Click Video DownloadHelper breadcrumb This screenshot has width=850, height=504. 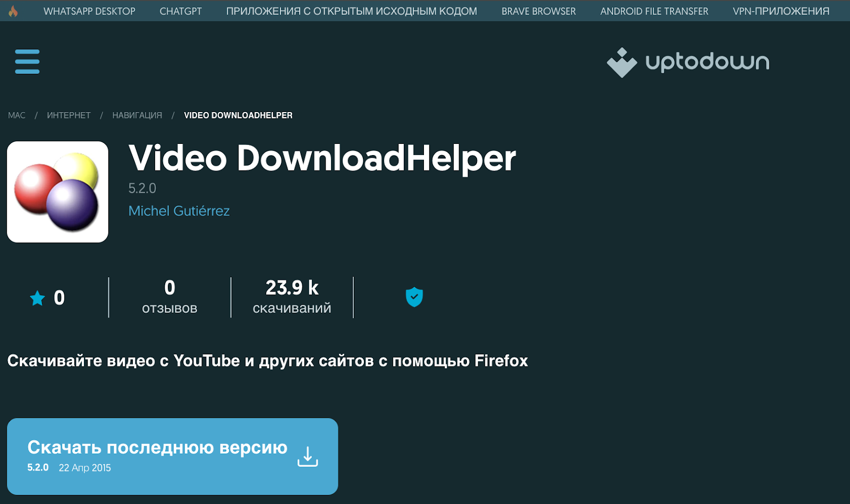click(x=238, y=115)
